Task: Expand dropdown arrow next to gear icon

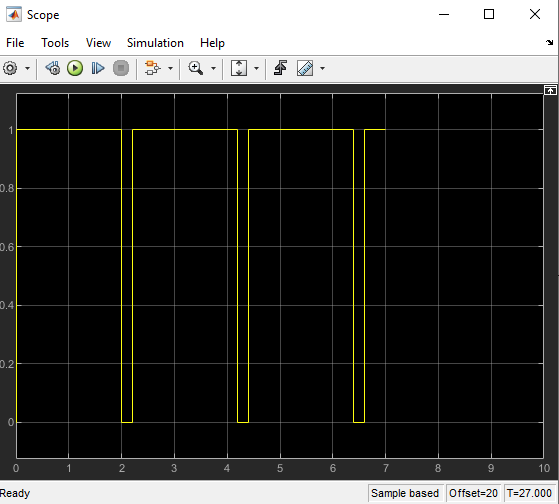Action: pos(27,68)
